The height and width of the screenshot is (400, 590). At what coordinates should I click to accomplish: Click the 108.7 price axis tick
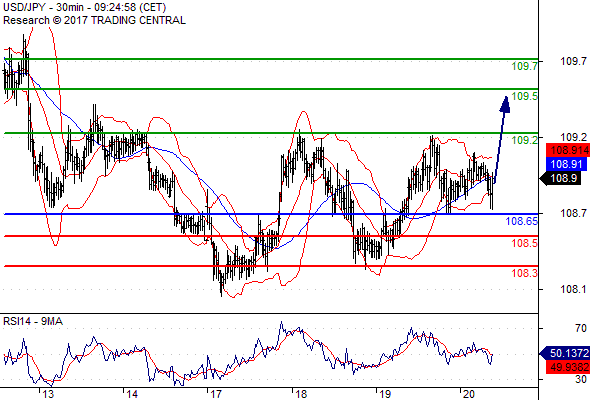573,213
